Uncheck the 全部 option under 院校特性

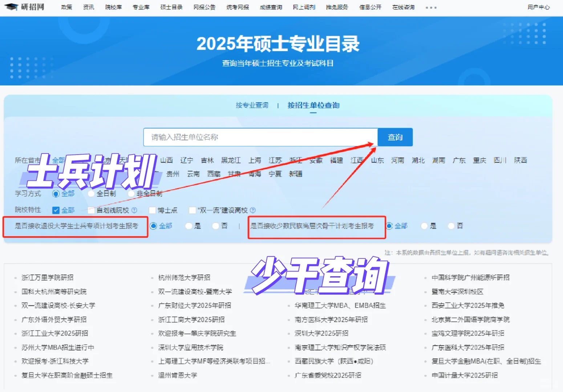[x=55, y=210]
